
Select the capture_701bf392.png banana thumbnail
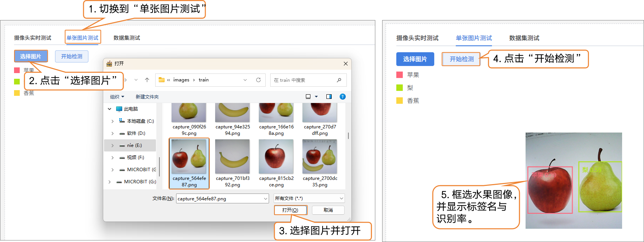[232, 156]
